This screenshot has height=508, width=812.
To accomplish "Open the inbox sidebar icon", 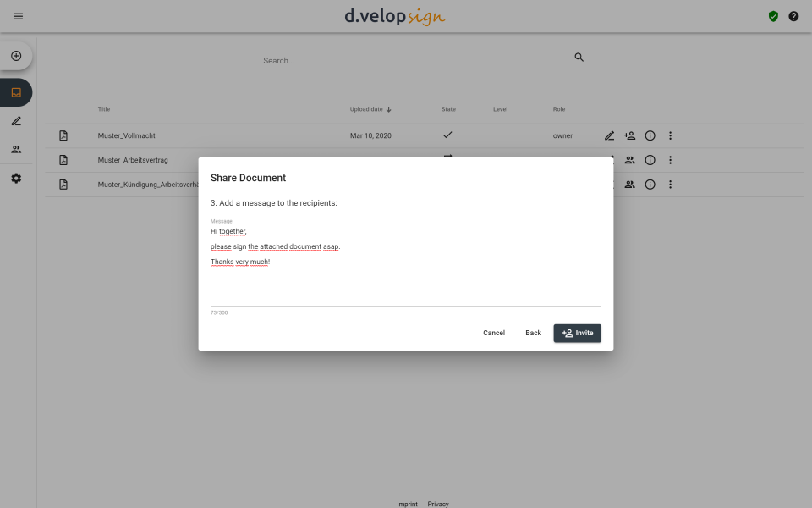I will point(16,92).
